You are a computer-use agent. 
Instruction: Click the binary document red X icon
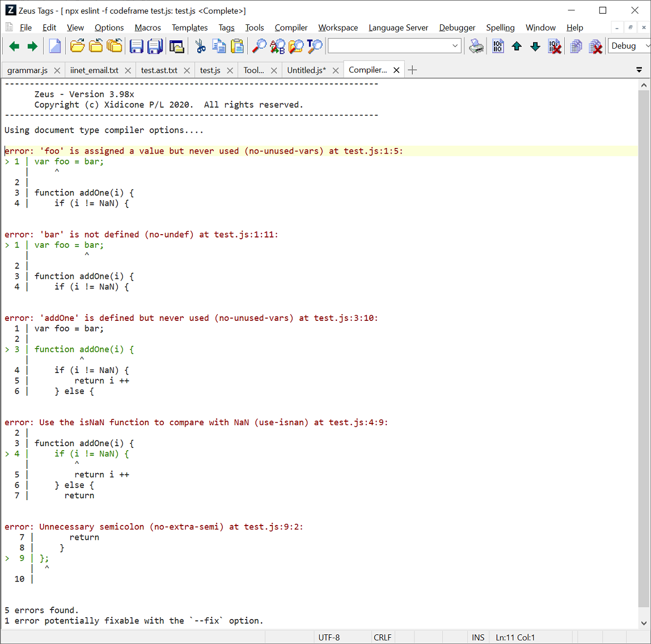[x=554, y=46]
